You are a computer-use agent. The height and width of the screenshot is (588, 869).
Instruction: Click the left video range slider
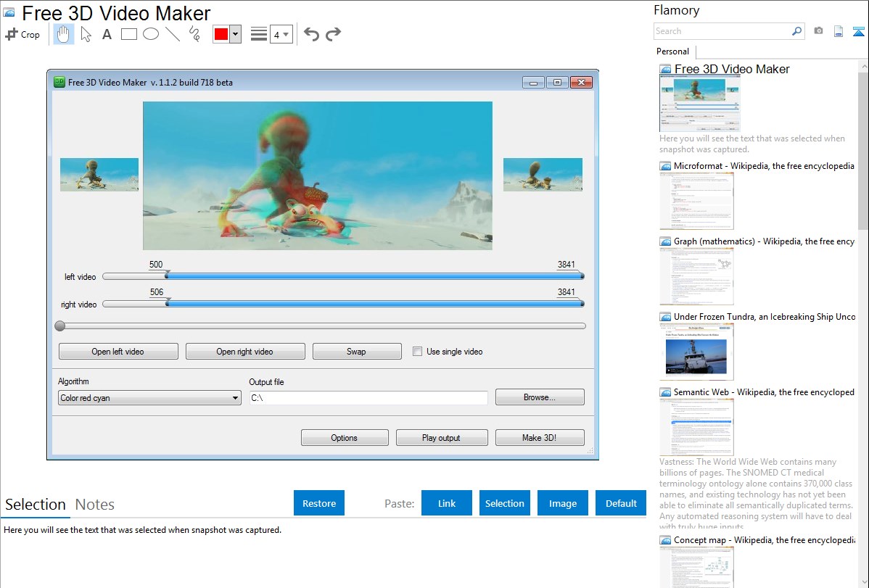pos(344,276)
